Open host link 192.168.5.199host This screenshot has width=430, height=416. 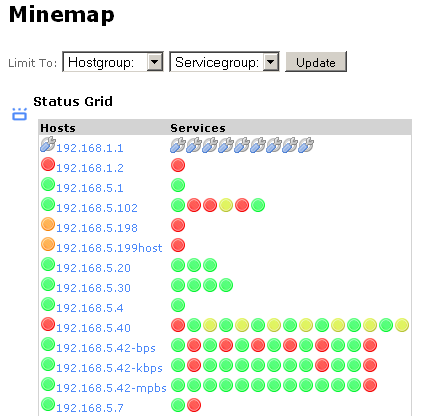pos(109,248)
